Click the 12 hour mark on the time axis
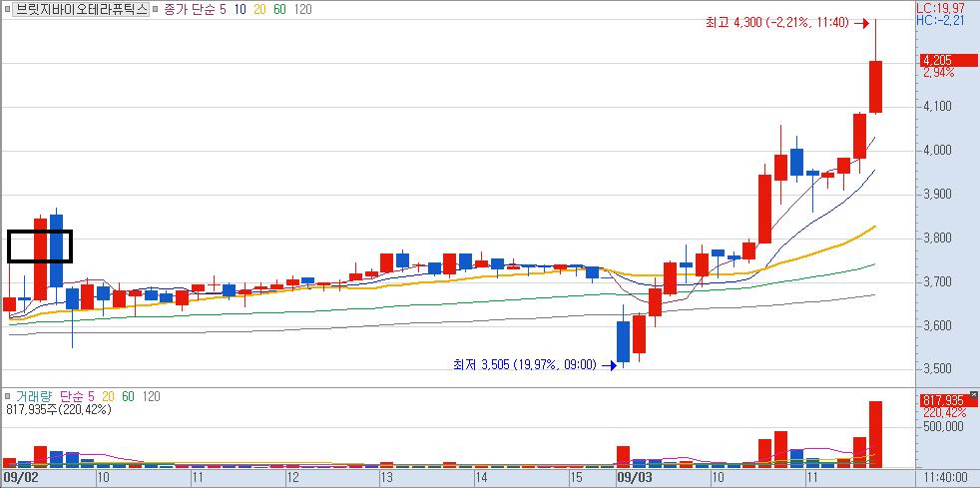The width and height of the screenshot is (980, 488). coord(293,478)
